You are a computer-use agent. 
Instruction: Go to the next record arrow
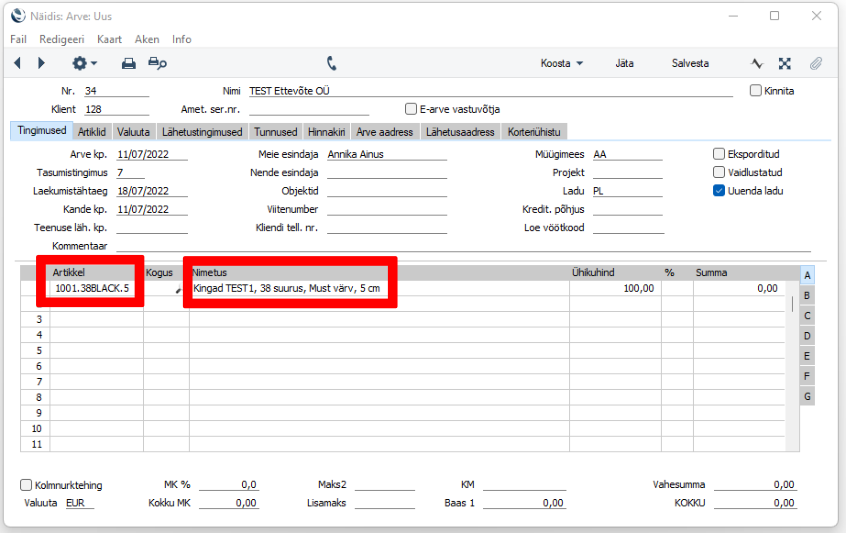[x=41, y=63]
